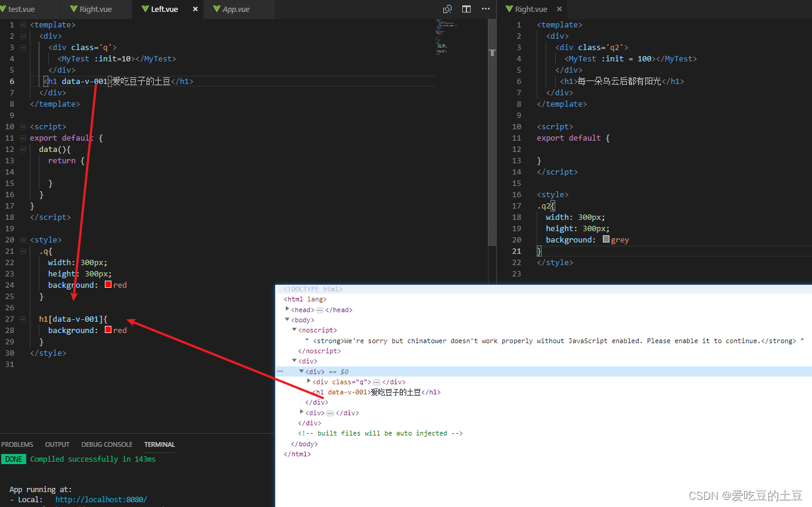Fold the template block on line 1
Image resolution: width=812 pixels, height=507 pixels.
pos(23,25)
